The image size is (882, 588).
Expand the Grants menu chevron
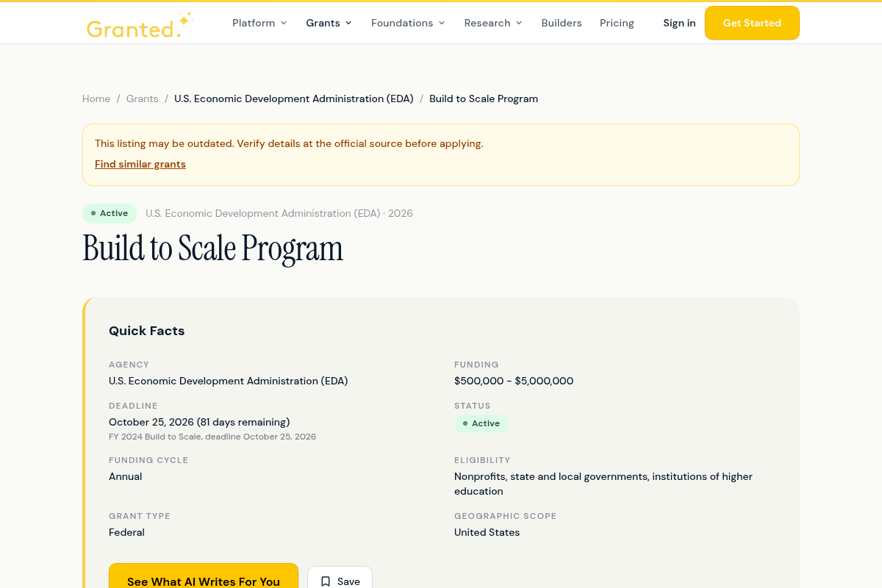point(348,23)
